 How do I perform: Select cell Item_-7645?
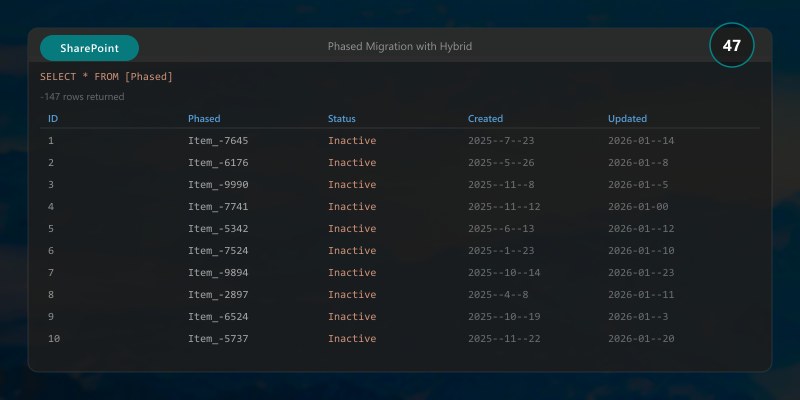point(218,140)
